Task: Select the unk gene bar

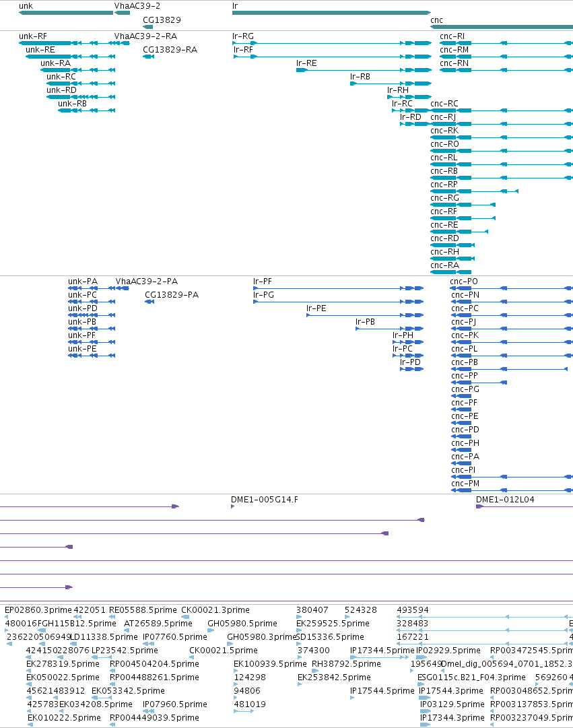Action: coord(66,13)
